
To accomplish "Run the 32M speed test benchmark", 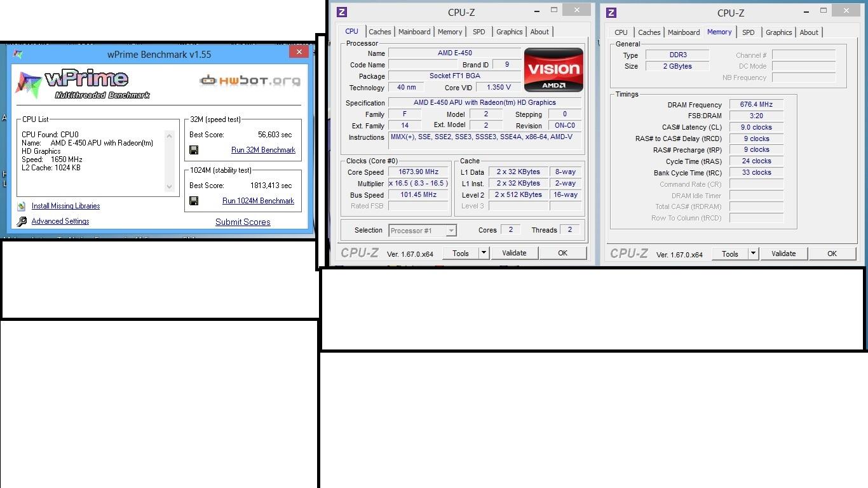I will coord(263,150).
